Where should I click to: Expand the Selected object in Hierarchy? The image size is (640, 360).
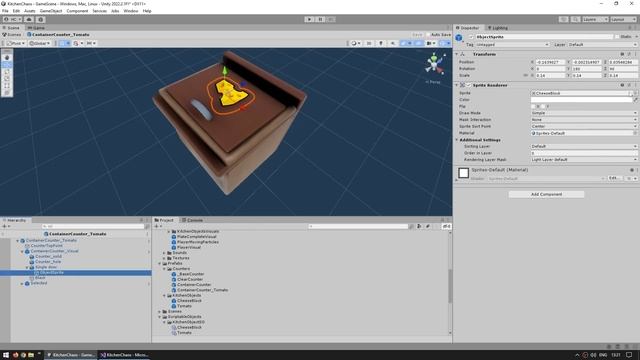(x=22, y=283)
